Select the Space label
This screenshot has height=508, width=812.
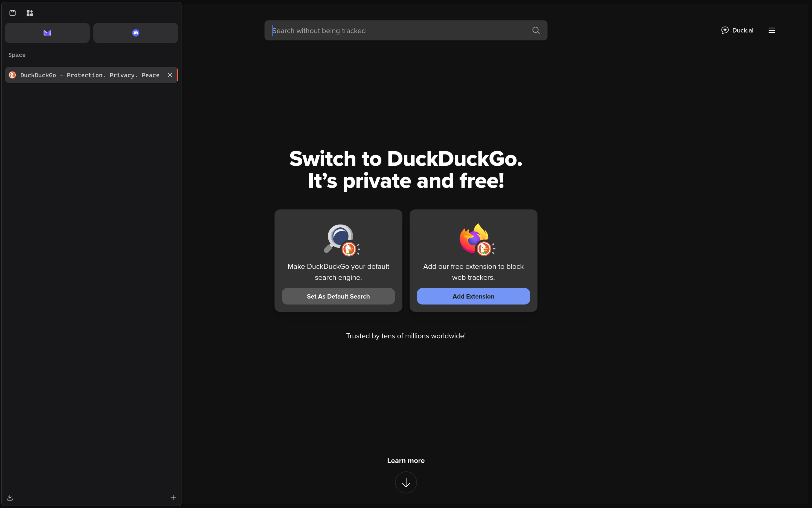[x=17, y=55]
